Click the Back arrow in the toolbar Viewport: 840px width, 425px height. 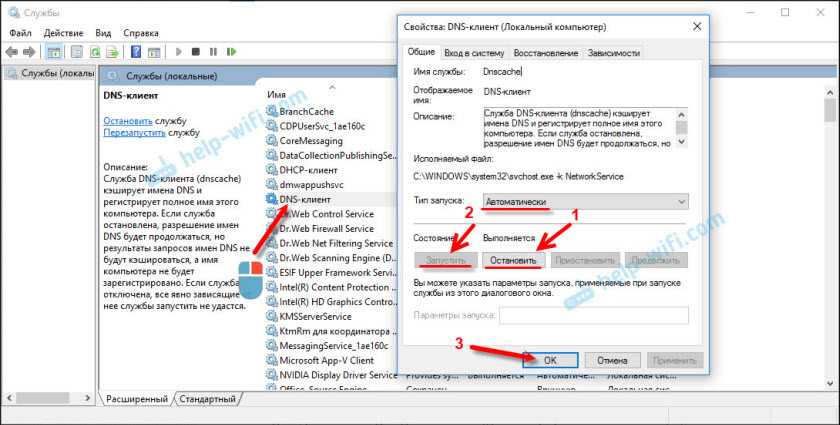[11, 51]
